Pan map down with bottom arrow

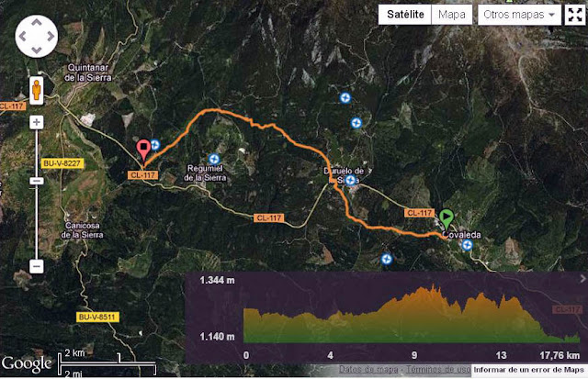coord(37,50)
